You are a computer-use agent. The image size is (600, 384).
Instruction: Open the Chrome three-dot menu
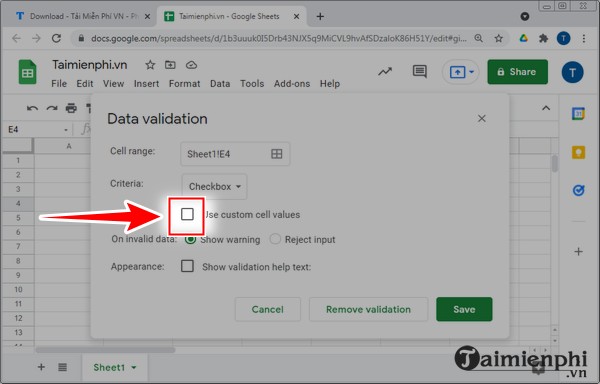(x=584, y=38)
